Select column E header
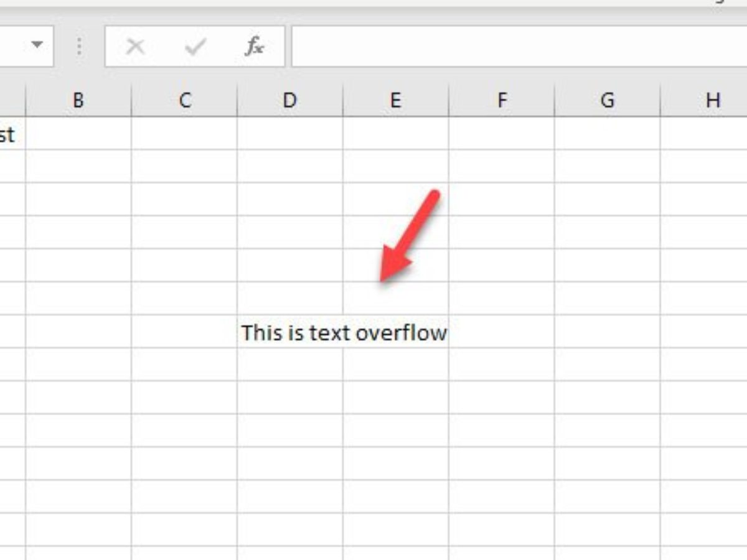Screen dimensions: 747x560 tap(395, 100)
